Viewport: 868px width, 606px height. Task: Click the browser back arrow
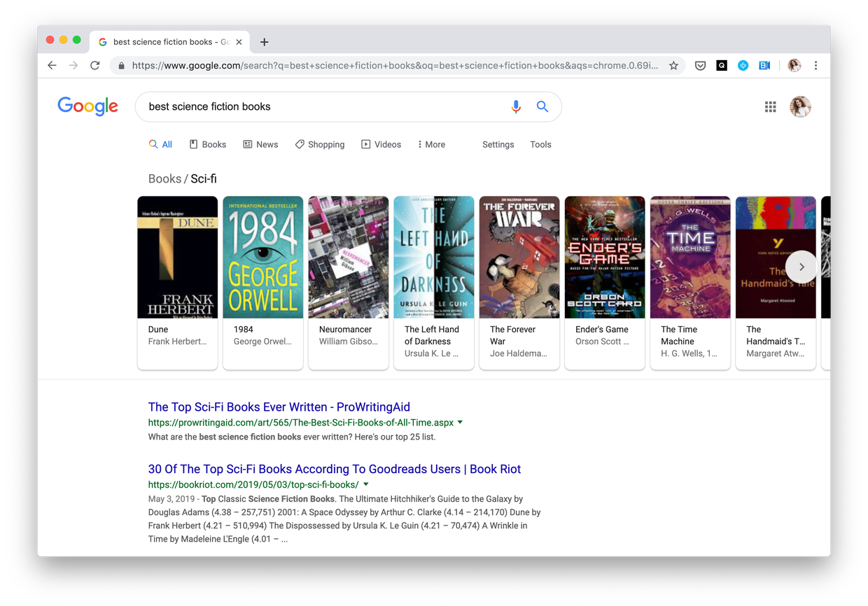[52, 65]
